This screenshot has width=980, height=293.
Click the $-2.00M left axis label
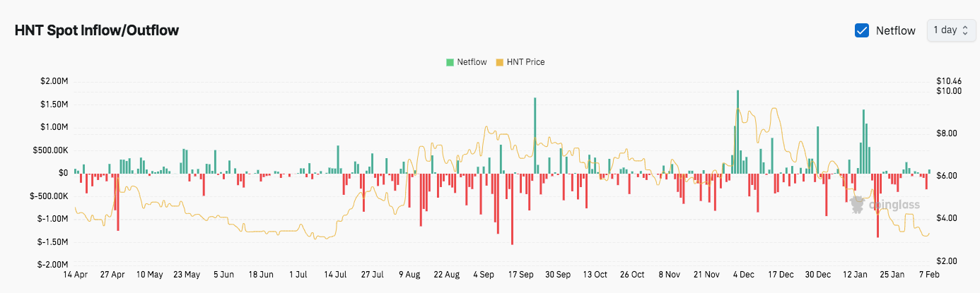pyautogui.click(x=53, y=264)
